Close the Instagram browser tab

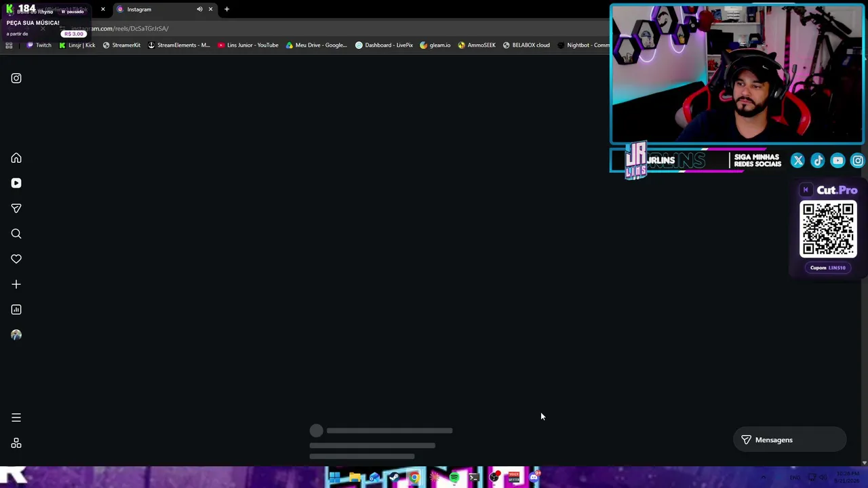pyautogui.click(x=210, y=9)
